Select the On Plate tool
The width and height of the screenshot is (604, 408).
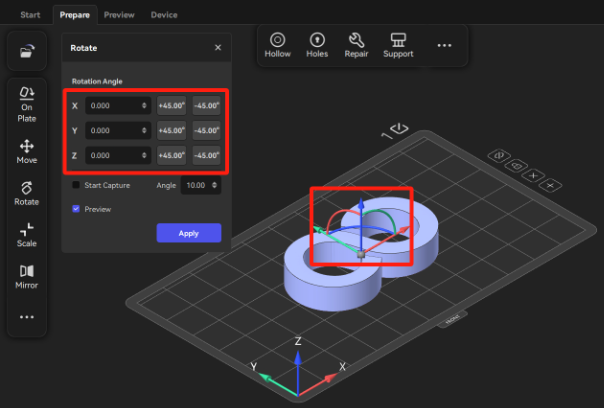(27, 103)
